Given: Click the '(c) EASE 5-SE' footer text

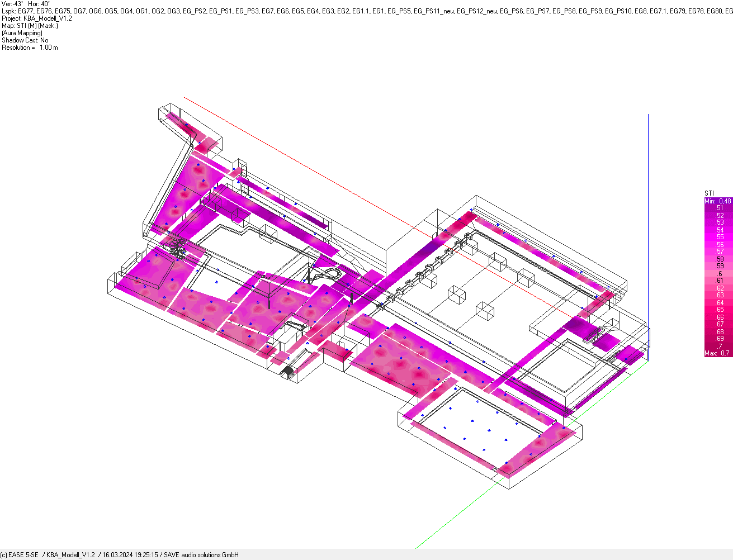Looking at the screenshot, I should pos(20,555).
